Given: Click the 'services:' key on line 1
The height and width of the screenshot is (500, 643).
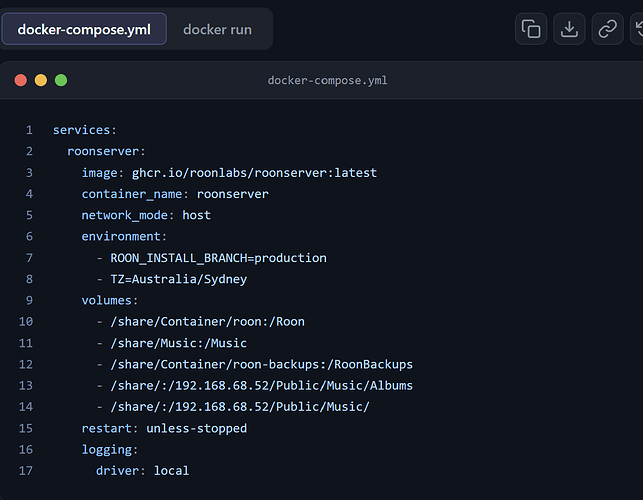Looking at the screenshot, I should [x=85, y=130].
